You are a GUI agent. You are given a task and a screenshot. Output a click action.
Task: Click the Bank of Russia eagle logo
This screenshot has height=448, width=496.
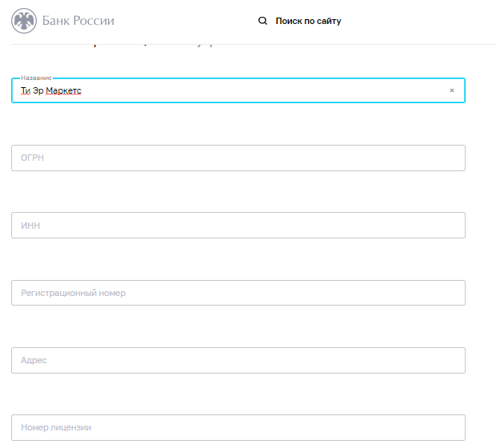24,21
